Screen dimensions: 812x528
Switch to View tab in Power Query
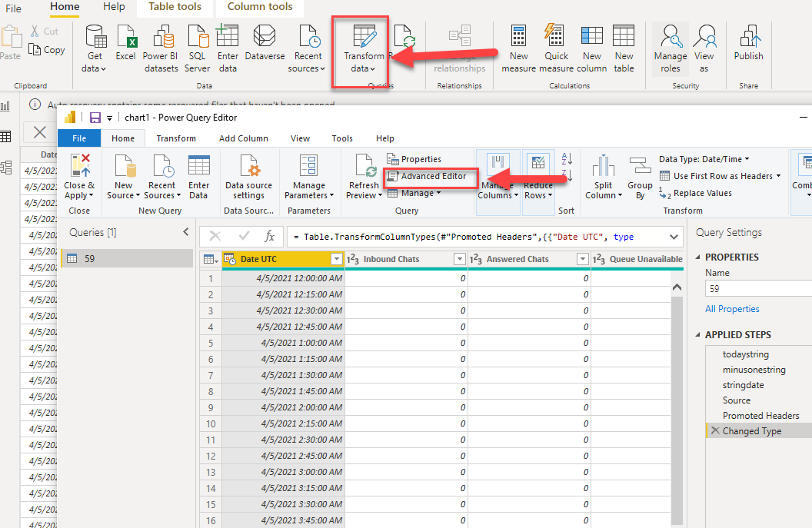[300, 138]
